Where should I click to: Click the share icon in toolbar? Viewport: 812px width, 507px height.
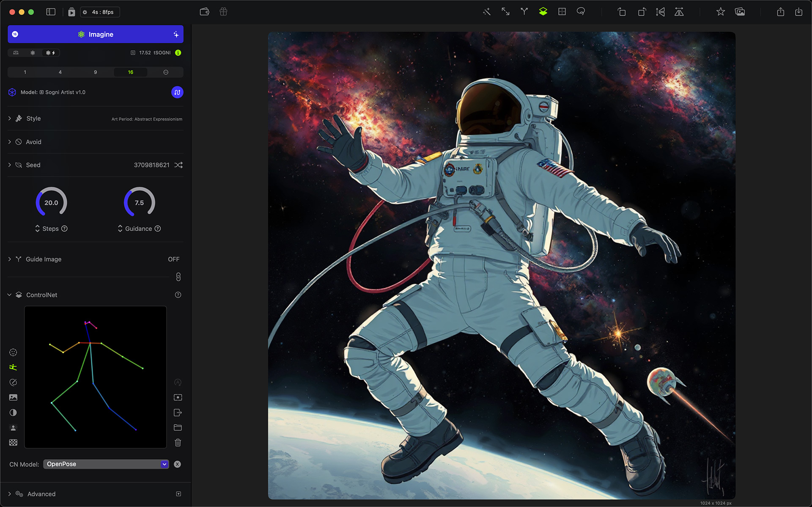point(780,12)
